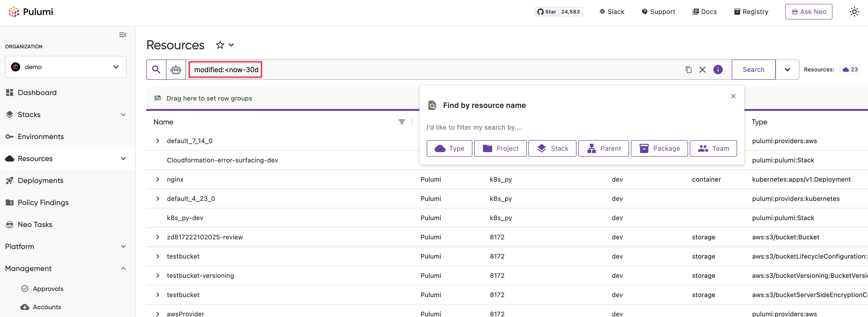
Task: Open the Name column filter menu
Action: point(402,122)
